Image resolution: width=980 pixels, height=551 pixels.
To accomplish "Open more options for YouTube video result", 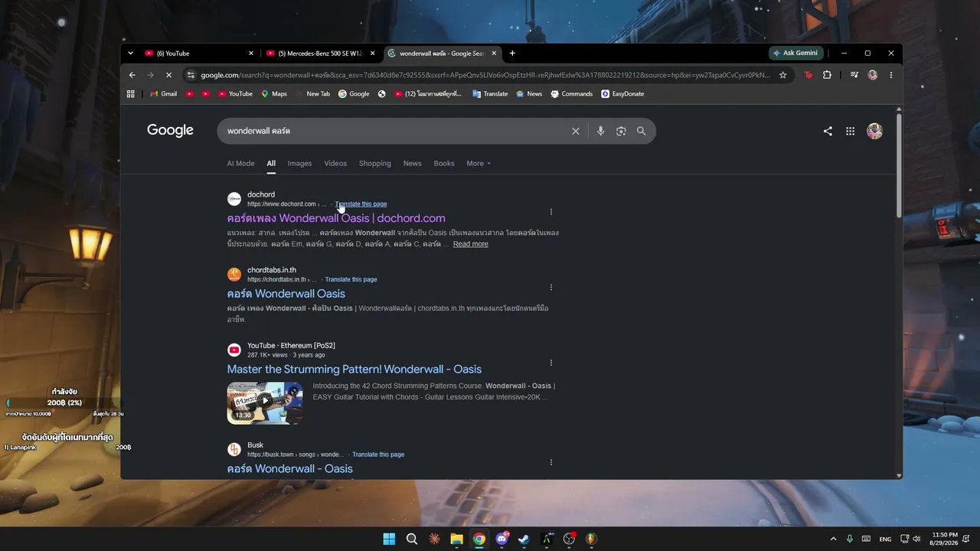I will pos(551,363).
